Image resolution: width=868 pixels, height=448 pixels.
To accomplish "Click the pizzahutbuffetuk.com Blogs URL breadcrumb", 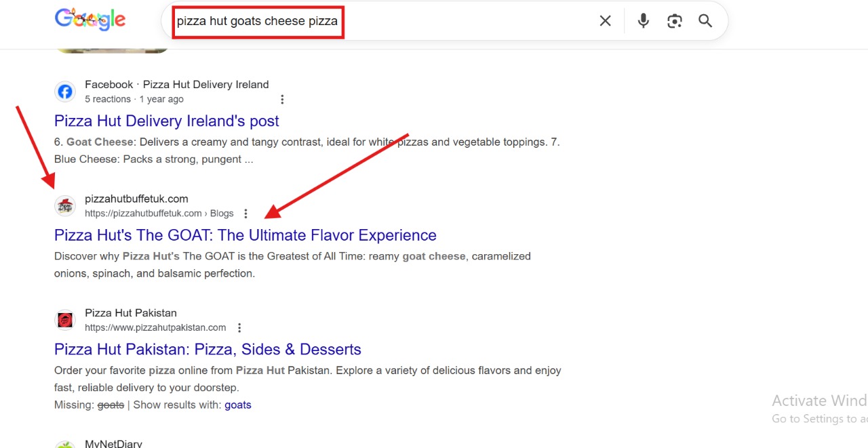I will pos(159,213).
